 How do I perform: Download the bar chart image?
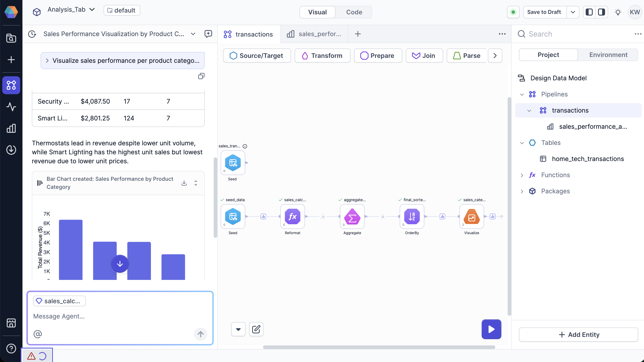pos(184,183)
